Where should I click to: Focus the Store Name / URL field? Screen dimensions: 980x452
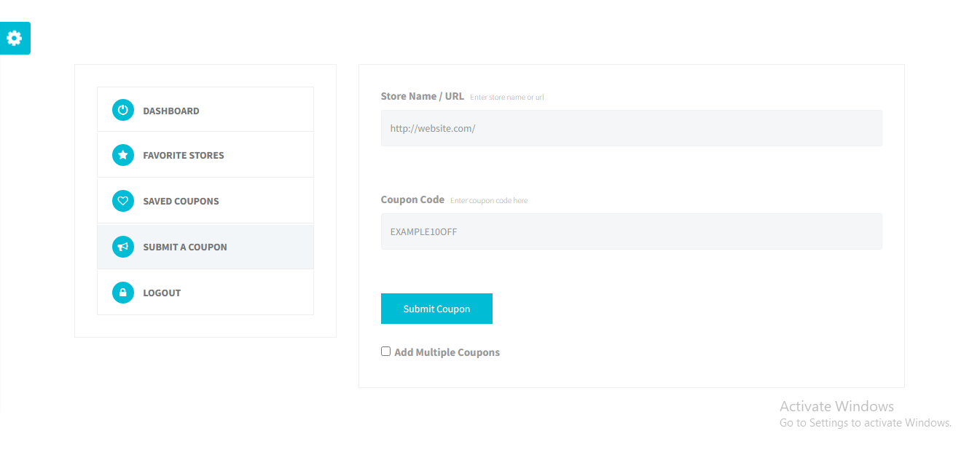pyautogui.click(x=631, y=128)
